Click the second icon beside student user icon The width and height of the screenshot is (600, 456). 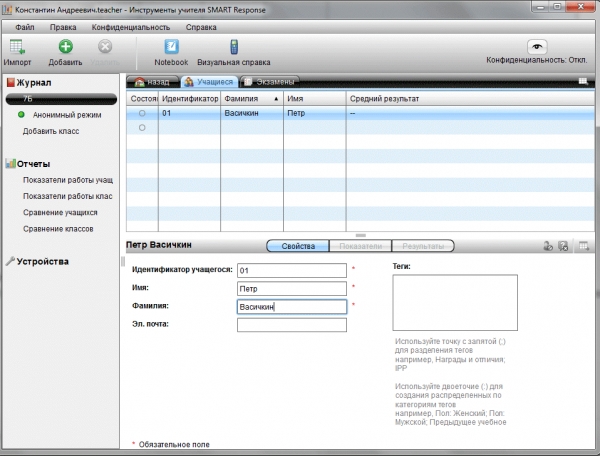tap(563, 246)
